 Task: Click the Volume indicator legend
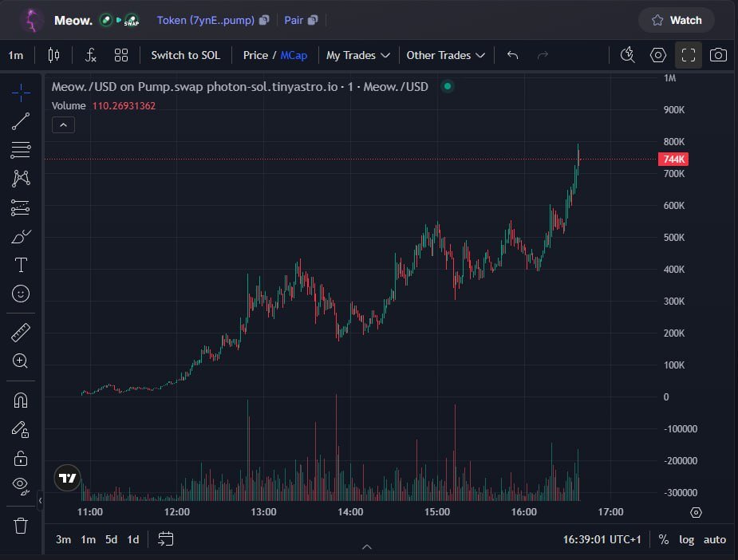pos(69,106)
